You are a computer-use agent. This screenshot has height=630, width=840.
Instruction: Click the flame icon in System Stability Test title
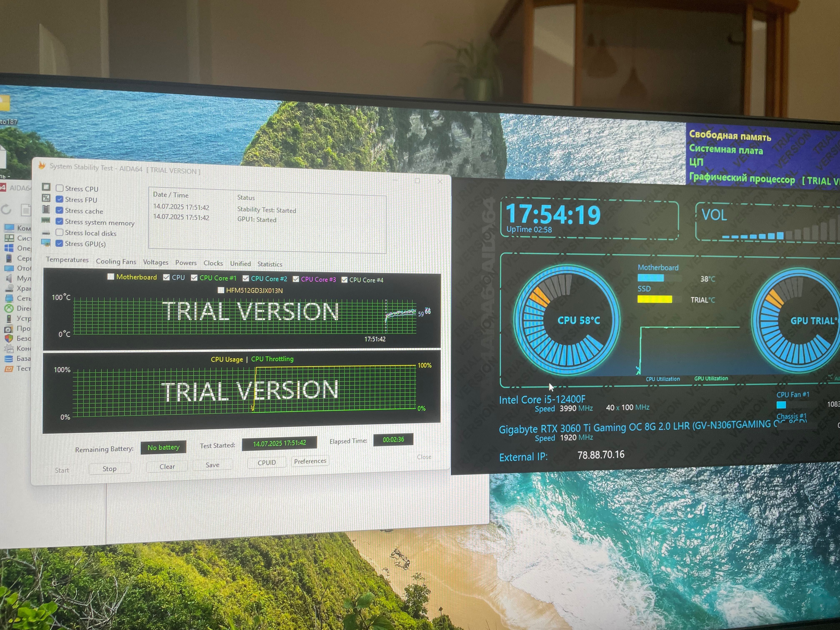(42, 165)
